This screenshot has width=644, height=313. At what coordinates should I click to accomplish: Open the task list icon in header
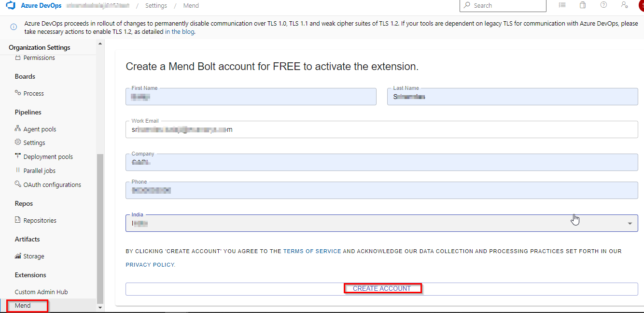(x=562, y=5)
